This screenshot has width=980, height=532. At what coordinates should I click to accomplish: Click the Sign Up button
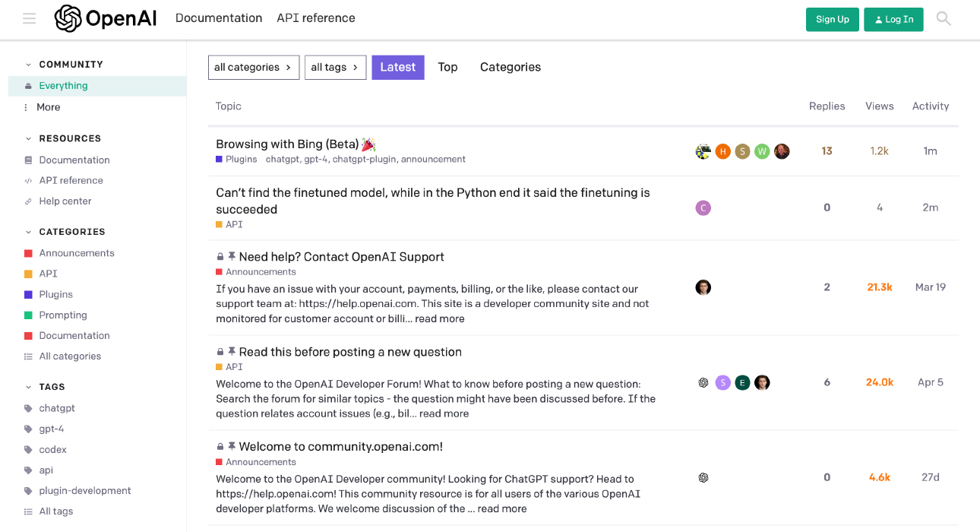[832, 19]
